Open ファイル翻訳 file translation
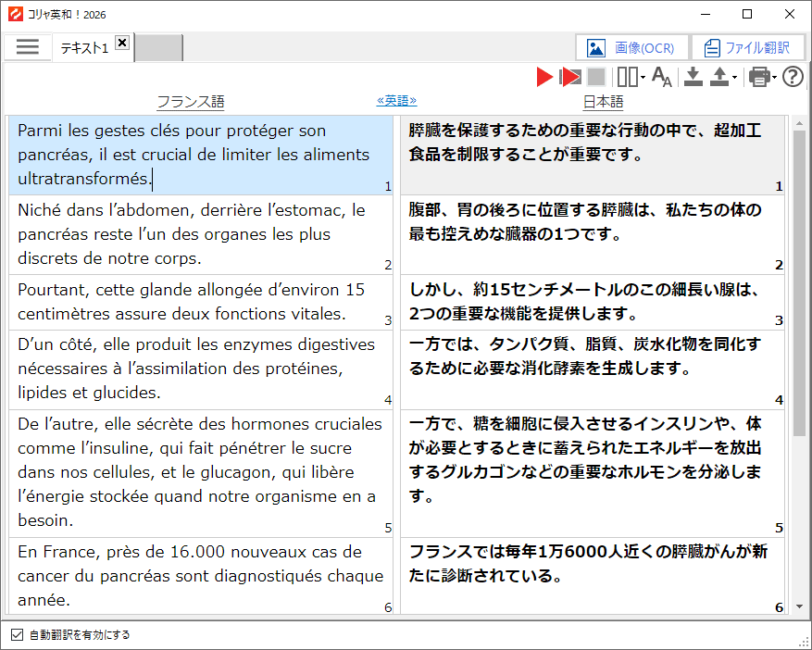The image size is (812, 650). [748, 48]
